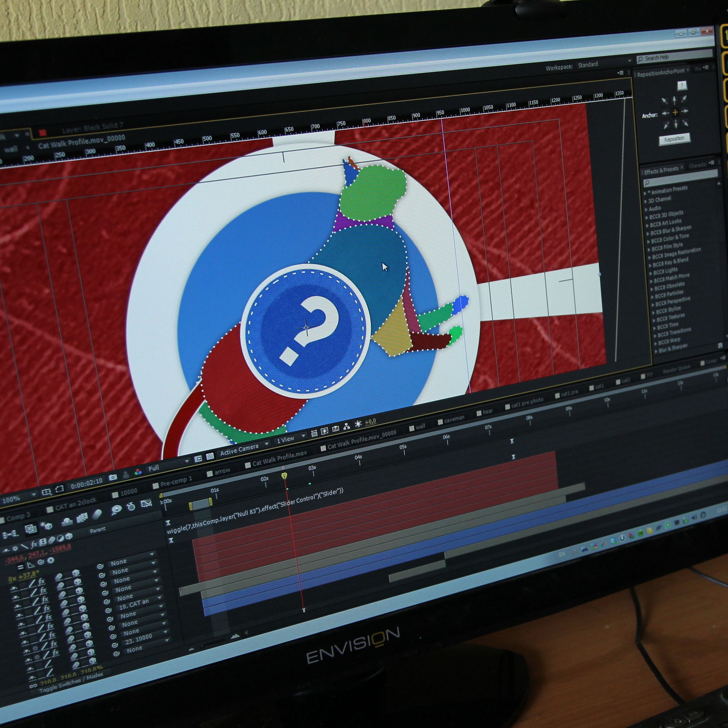This screenshot has width=728, height=728.
Task: Click Toggle Switches / Modes at timeline bottom
Action: click(x=71, y=682)
